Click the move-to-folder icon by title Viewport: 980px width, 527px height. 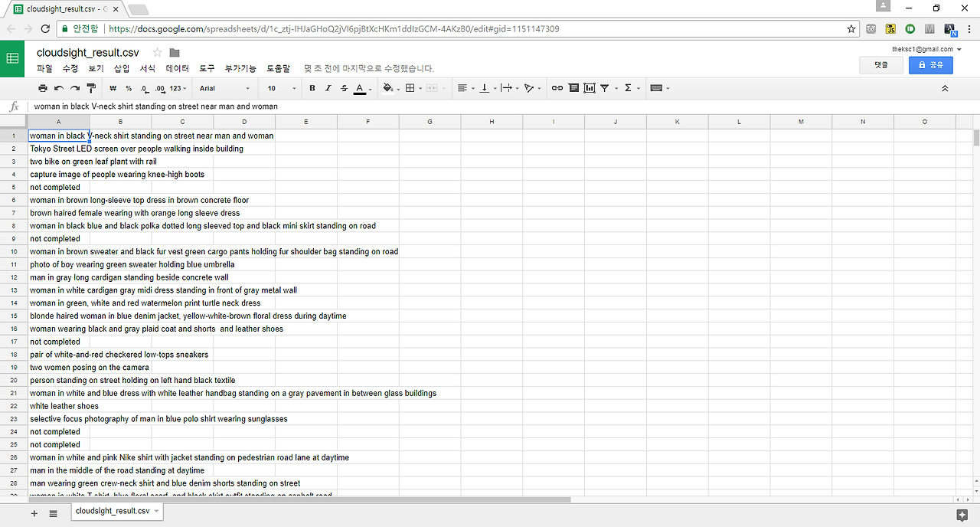pos(175,53)
